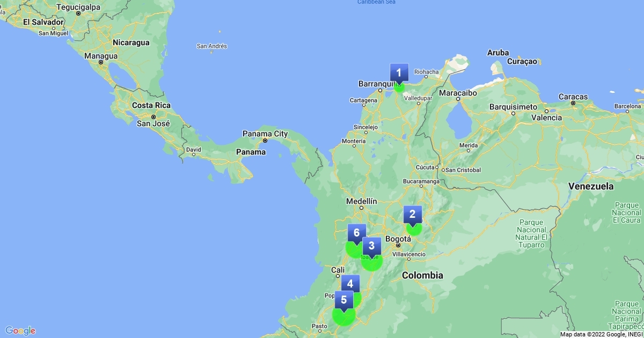
Task: Select the San José city label
Action: point(153,123)
